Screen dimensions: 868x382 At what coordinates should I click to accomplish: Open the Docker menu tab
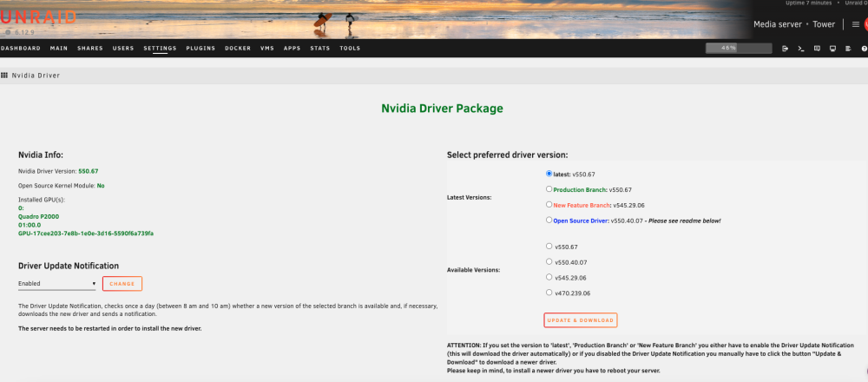(238, 48)
